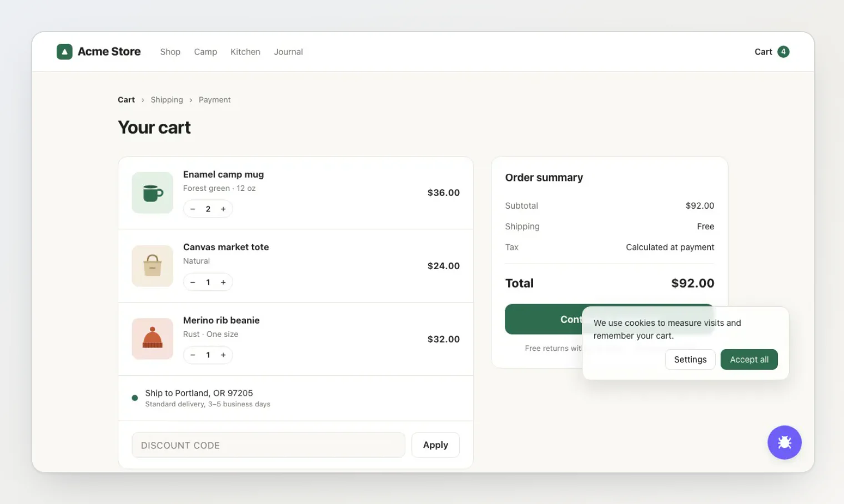The image size is (844, 504).
Task: Click the Standard delivery, 3–5 business days text
Action: [208, 404]
